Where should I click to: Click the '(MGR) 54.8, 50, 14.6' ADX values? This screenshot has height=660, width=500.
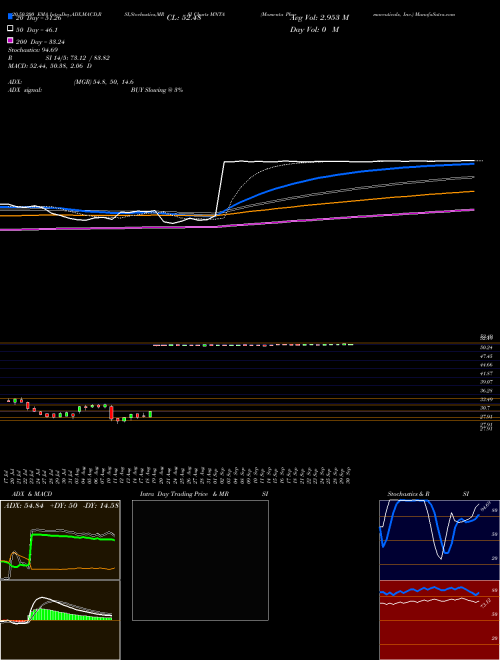(x=104, y=82)
